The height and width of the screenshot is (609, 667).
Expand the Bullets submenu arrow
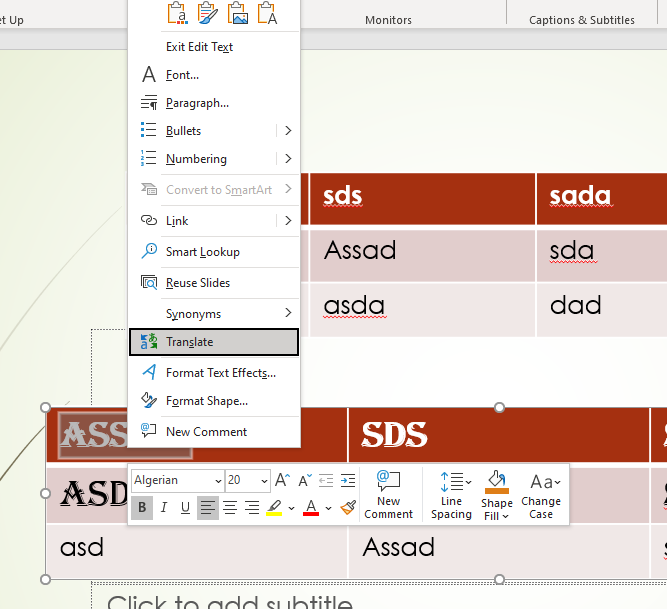(288, 131)
